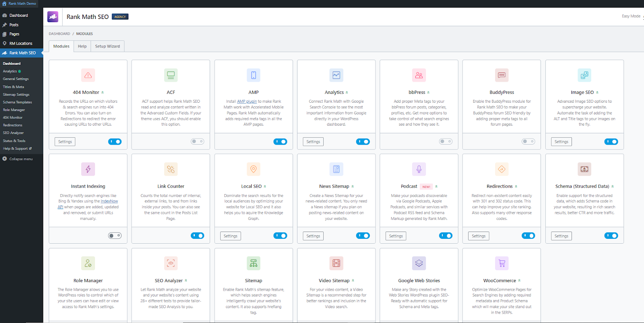Click the WooCommerce cart icon
Screen dimensions: 644x323
coord(502,263)
